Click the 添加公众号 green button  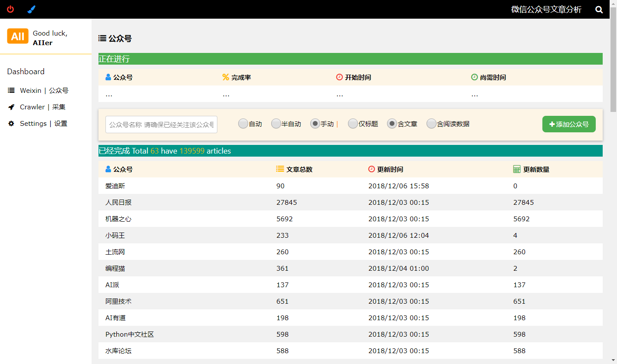tap(569, 124)
